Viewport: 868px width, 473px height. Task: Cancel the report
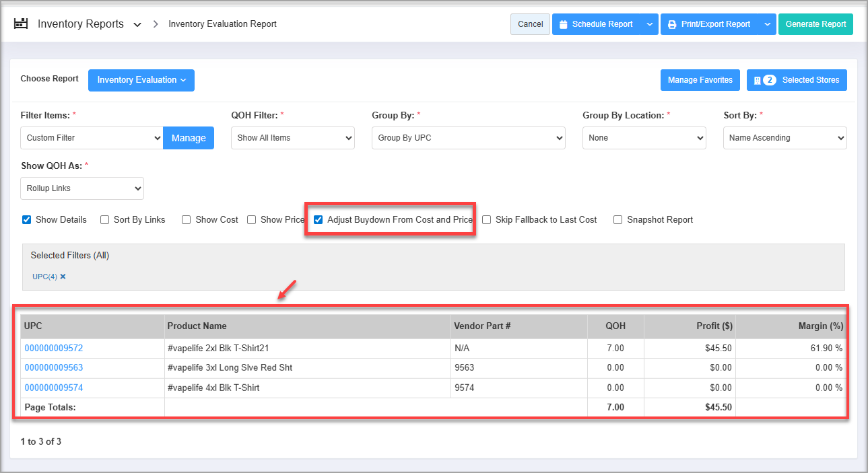[x=530, y=24]
